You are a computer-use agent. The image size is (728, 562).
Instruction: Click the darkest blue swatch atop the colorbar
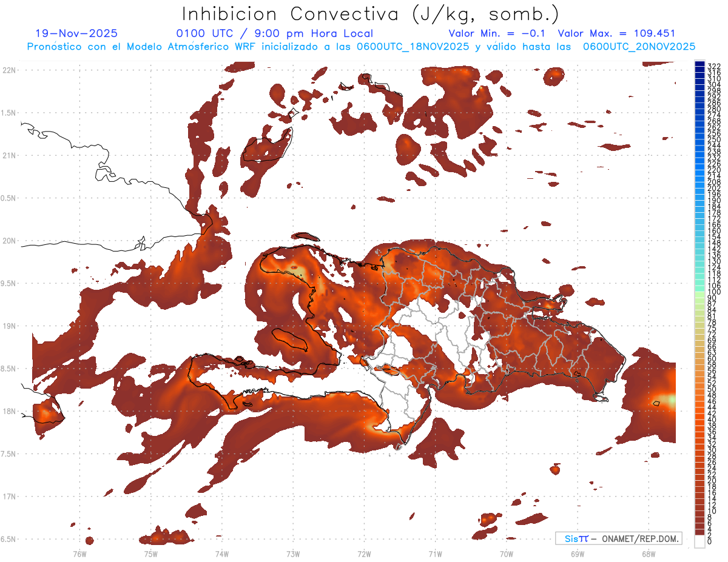coord(700,64)
